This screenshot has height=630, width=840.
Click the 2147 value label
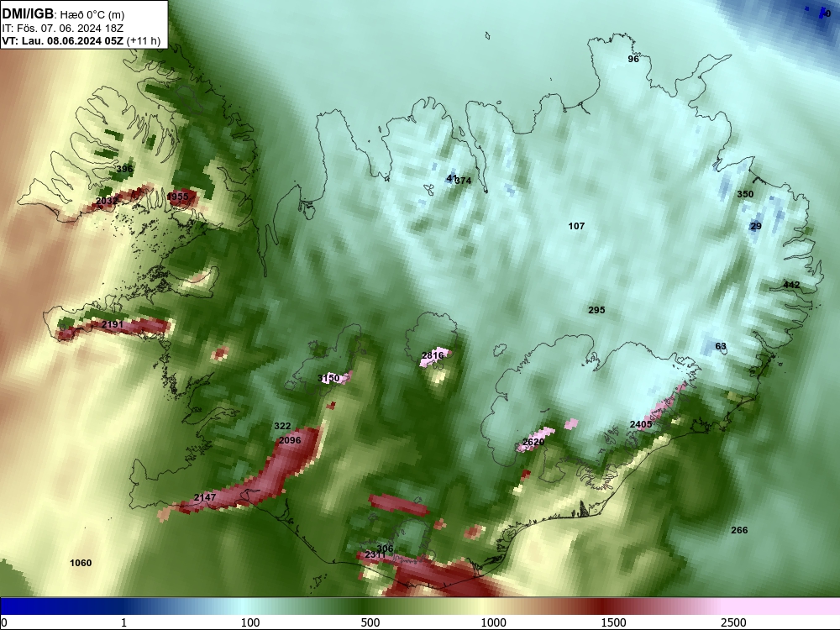[205, 497]
